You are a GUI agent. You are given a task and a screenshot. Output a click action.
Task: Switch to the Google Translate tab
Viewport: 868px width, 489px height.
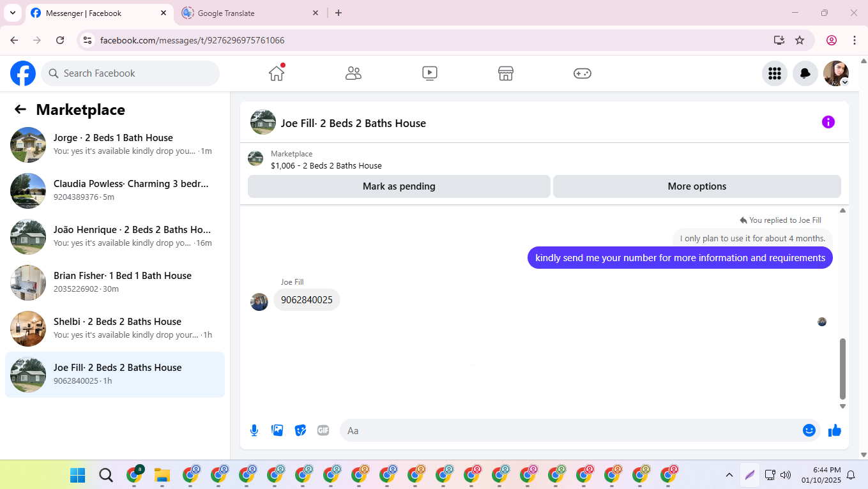(x=250, y=13)
